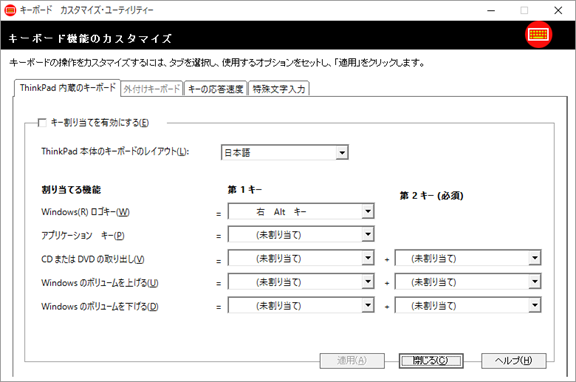Select the 外付けキーボード tab
This screenshot has width=576, height=382.
(x=152, y=89)
